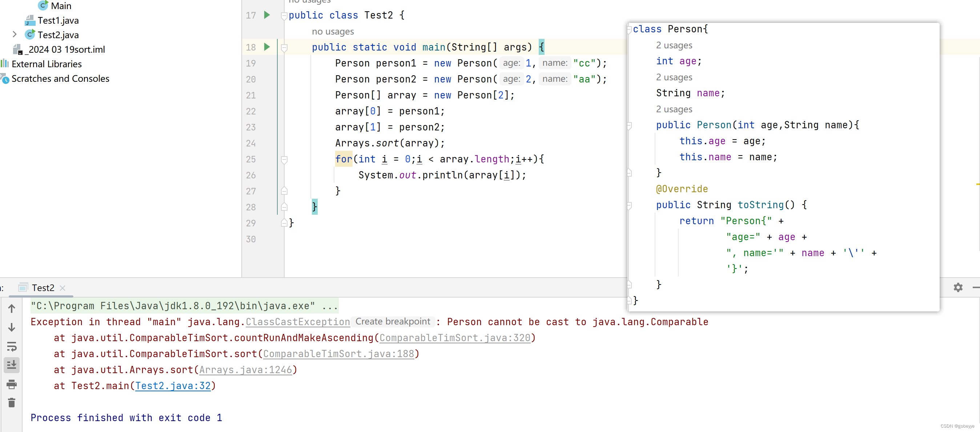
Task: Click 'Process finished with exit code 1' text
Action: point(126,417)
